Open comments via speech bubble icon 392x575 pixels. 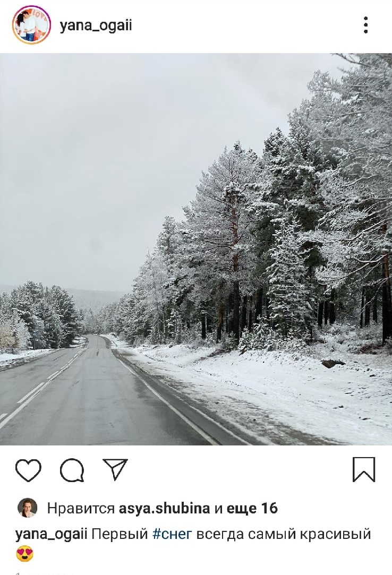(72, 470)
